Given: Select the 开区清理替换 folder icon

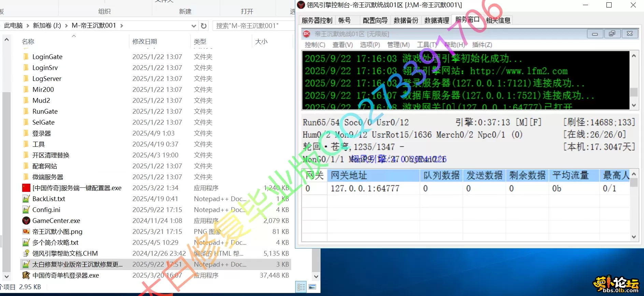Looking at the screenshot, I should coord(26,155).
